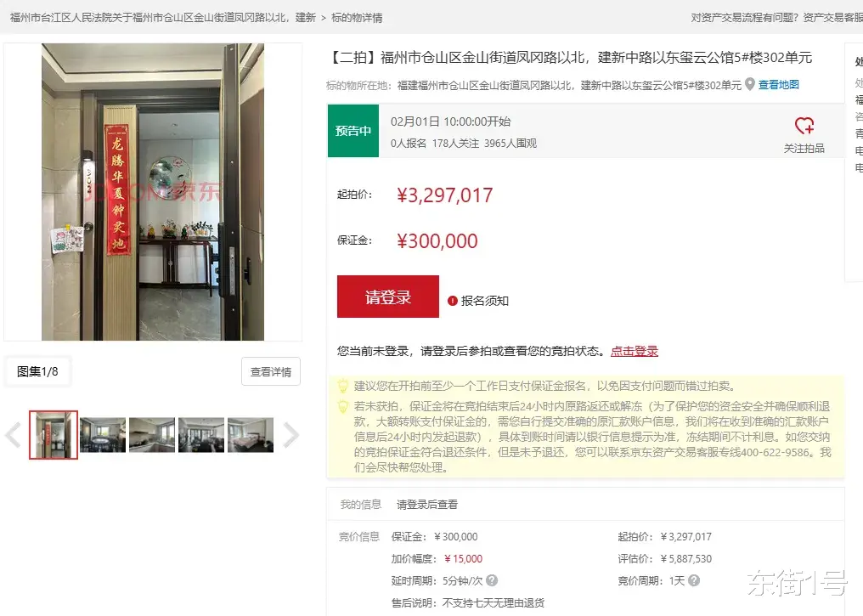863x616 pixels.
Task: Click the heart icon to follow auction item
Action: tap(804, 126)
